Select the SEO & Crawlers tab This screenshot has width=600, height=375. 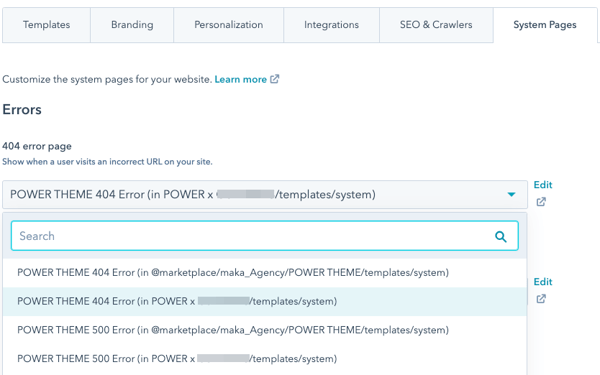click(x=436, y=25)
